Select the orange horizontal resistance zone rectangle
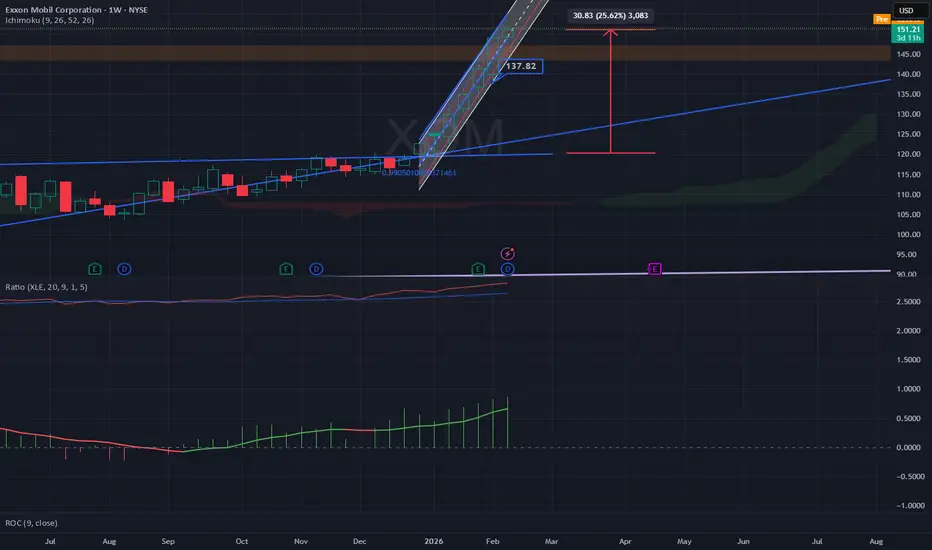The image size is (932, 550). (x=445, y=53)
